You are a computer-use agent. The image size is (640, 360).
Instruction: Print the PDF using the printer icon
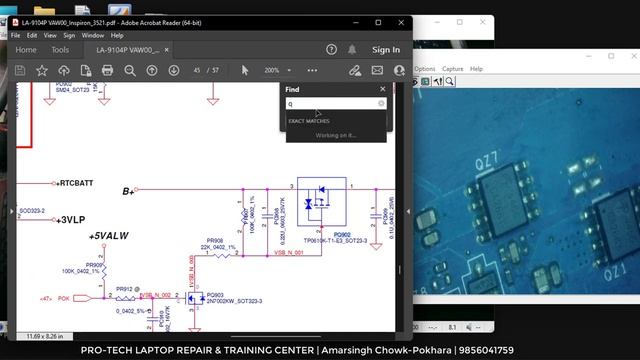pos(107,70)
